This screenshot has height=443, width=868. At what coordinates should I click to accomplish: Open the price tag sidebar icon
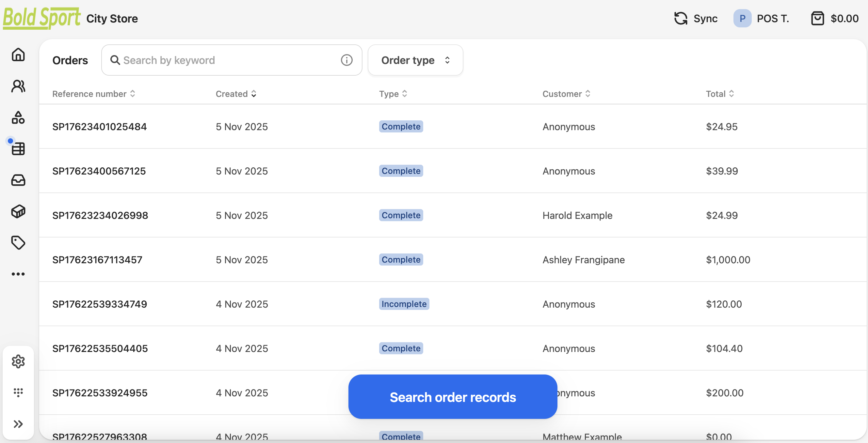(x=18, y=243)
